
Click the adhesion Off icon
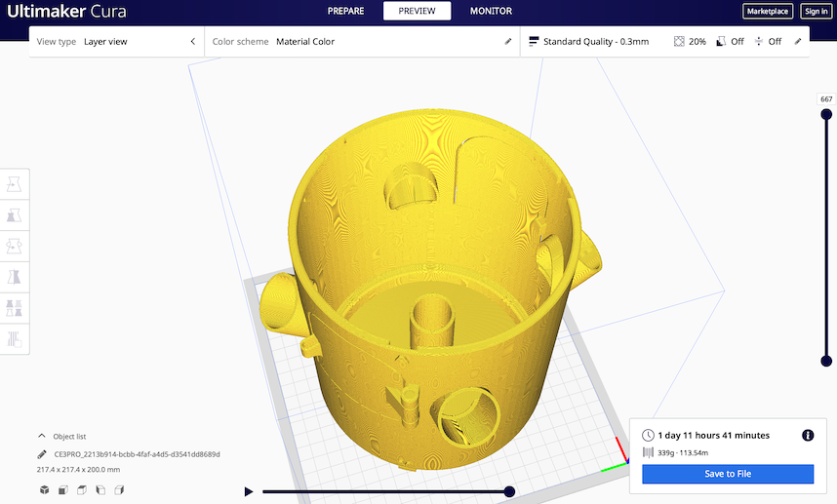point(759,42)
